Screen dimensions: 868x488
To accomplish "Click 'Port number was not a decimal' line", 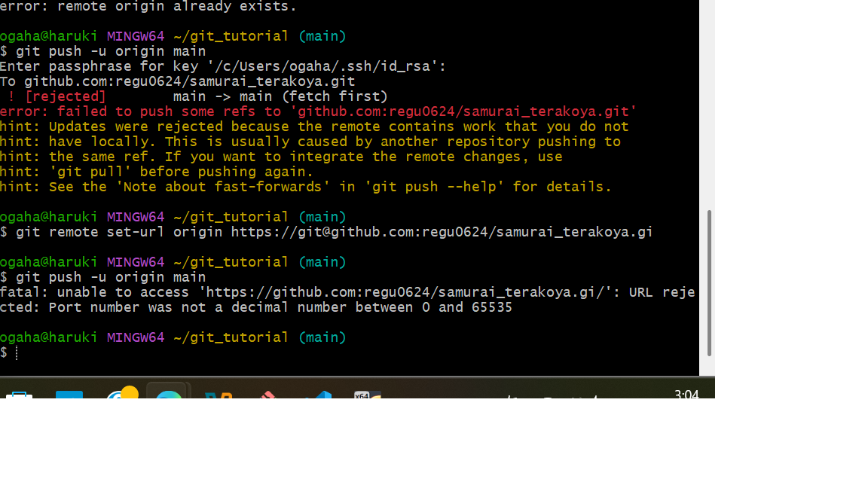I will click(256, 307).
